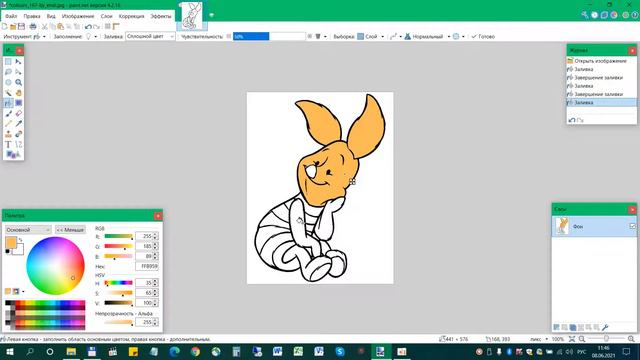The image size is (640, 360).
Task: Toggle the rulers toolbar icon
Action: (116, 27)
